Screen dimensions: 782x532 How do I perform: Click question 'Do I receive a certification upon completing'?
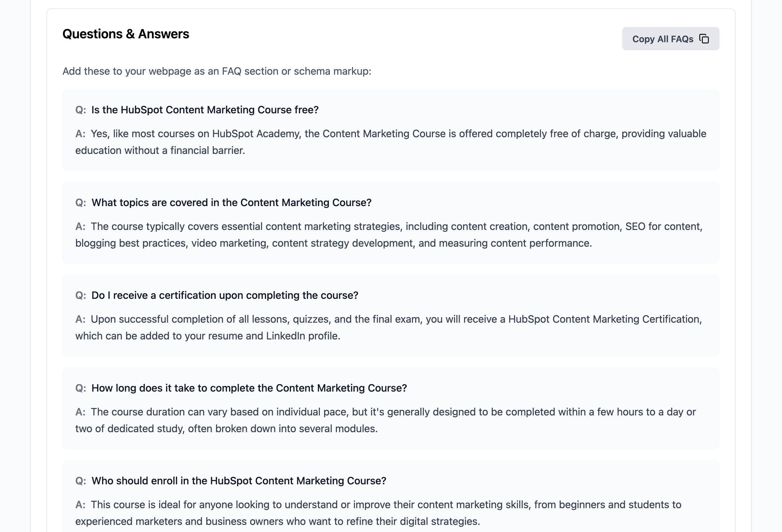[x=225, y=295]
